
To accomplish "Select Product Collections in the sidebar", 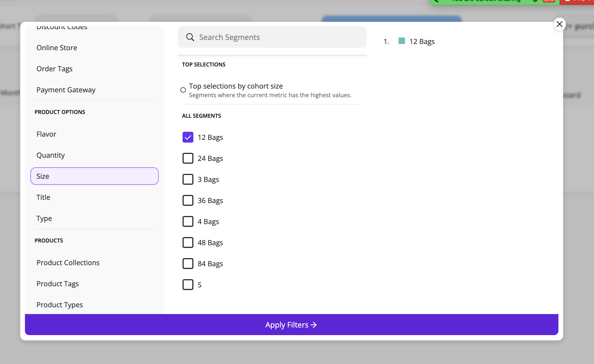I will pyautogui.click(x=68, y=263).
